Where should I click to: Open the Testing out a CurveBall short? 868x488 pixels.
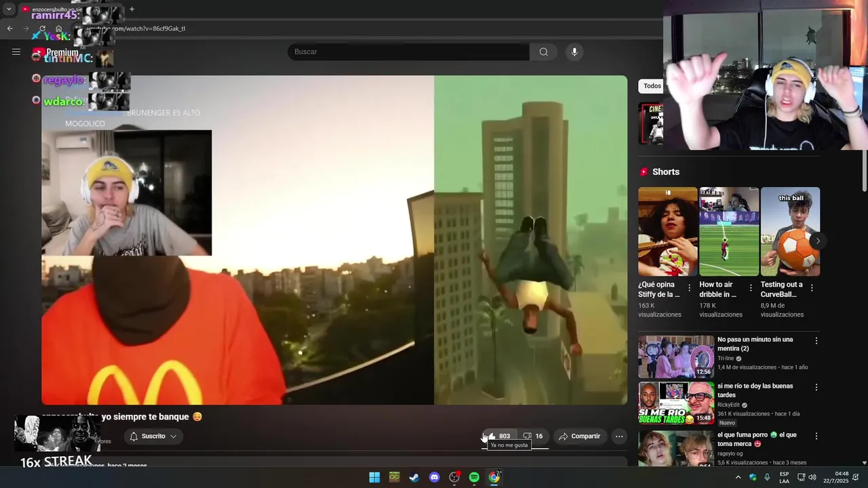click(x=790, y=232)
